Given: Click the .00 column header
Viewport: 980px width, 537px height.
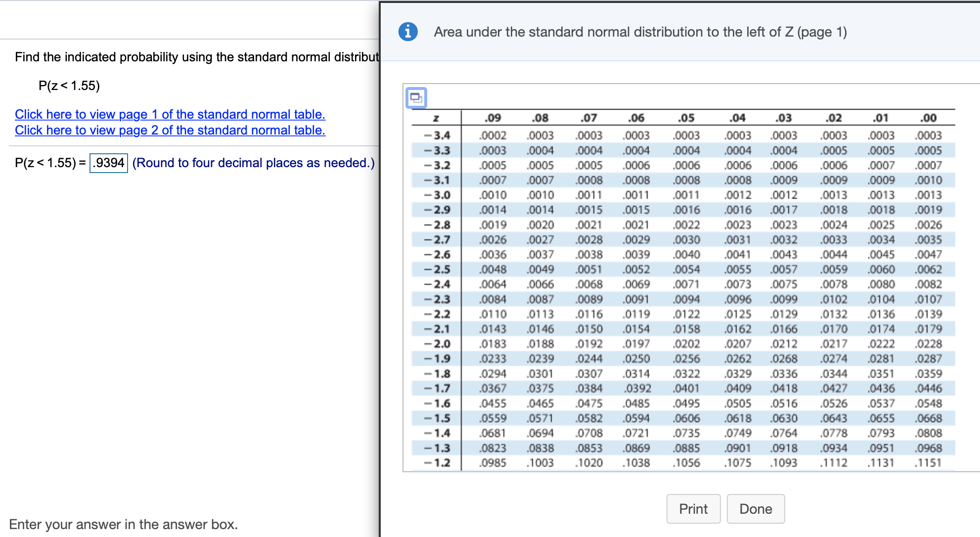Looking at the screenshot, I should coord(928,118).
